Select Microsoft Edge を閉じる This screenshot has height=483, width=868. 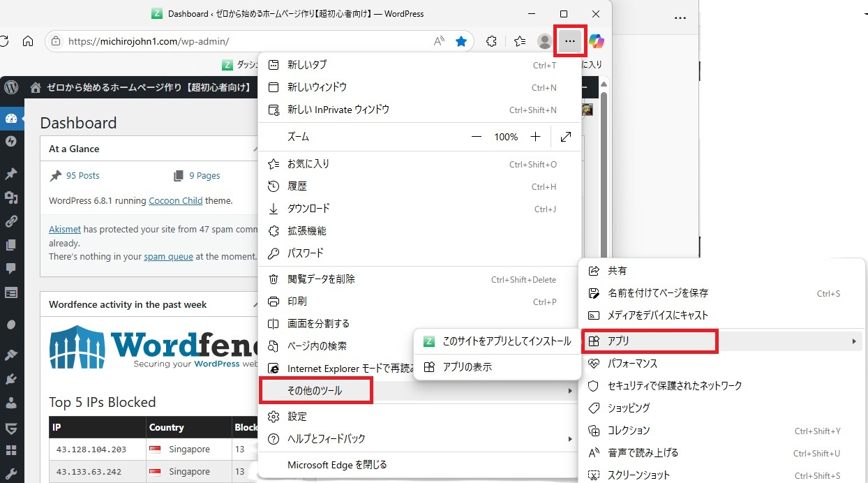(x=419, y=464)
